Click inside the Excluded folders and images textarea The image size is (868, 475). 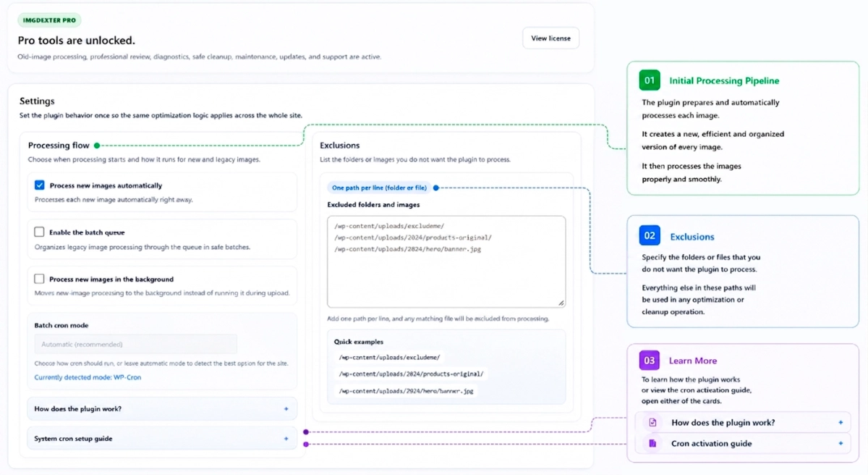(x=446, y=261)
